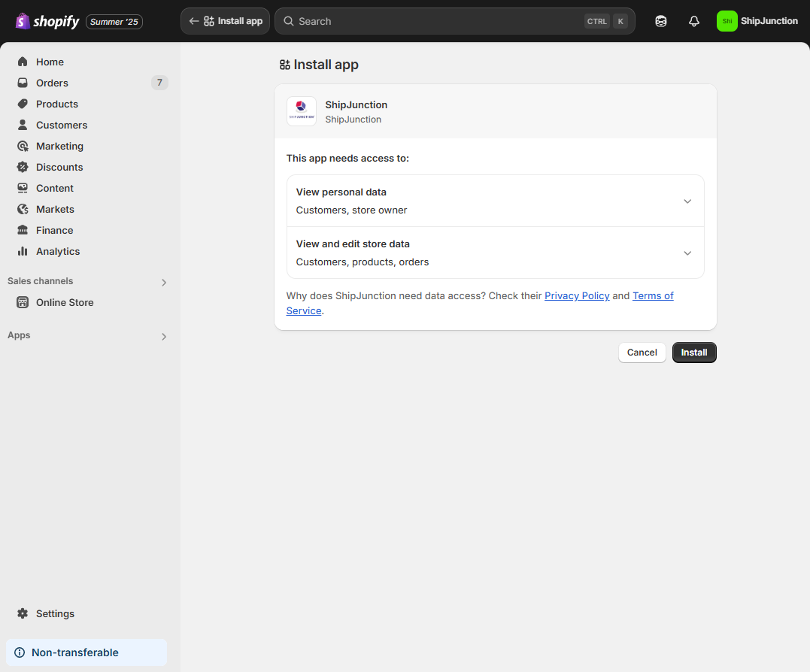This screenshot has height=672, width=810.
Task: Click the Customers, products, orders text
Action: click(x=362, y=262)
